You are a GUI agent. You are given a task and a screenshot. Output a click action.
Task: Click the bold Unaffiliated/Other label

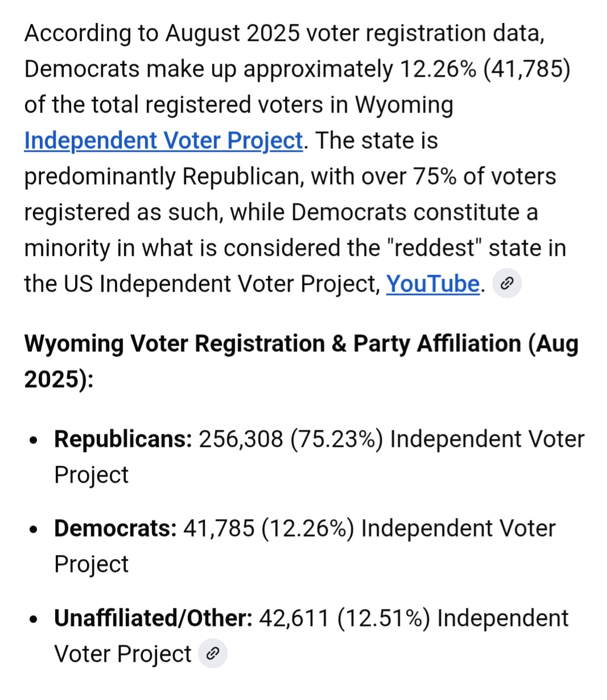[x=153, y=618]
